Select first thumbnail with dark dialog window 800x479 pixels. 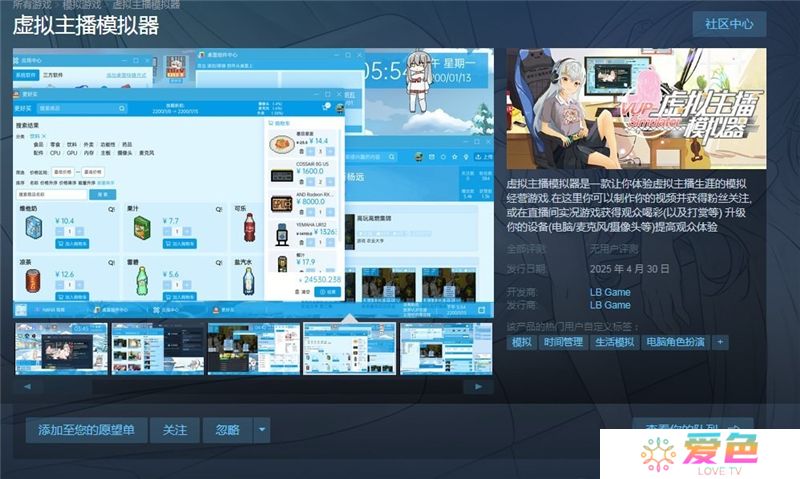(x=61, y=348)
